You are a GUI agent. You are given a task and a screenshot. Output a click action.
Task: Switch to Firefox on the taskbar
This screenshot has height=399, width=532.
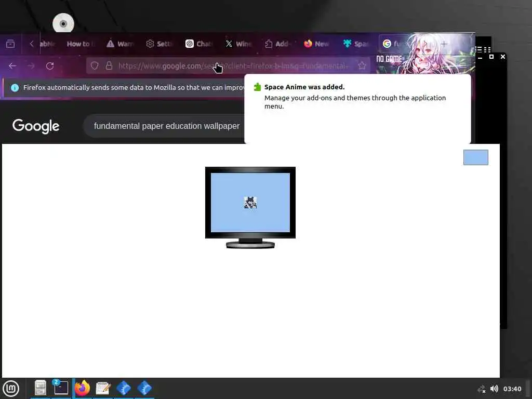pos(83,388)
